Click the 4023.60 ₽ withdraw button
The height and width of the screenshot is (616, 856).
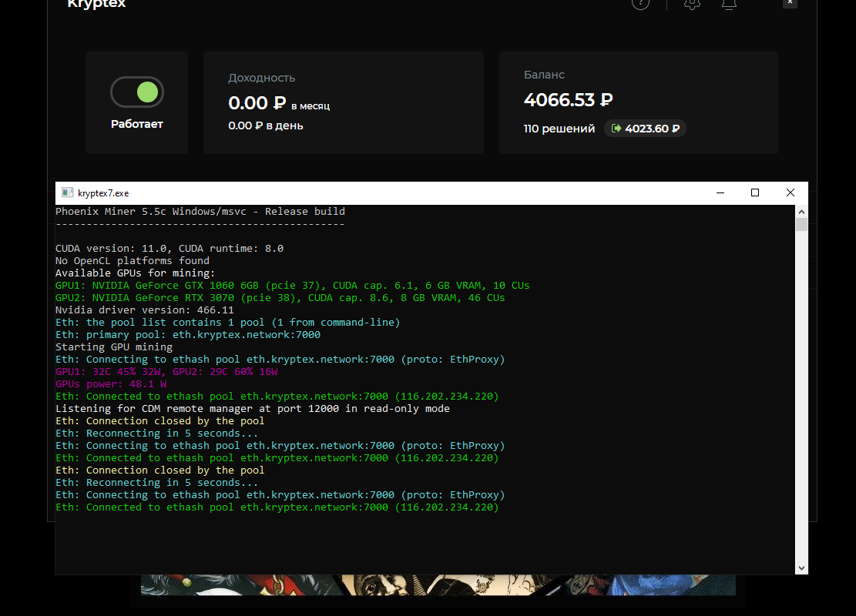646,129
